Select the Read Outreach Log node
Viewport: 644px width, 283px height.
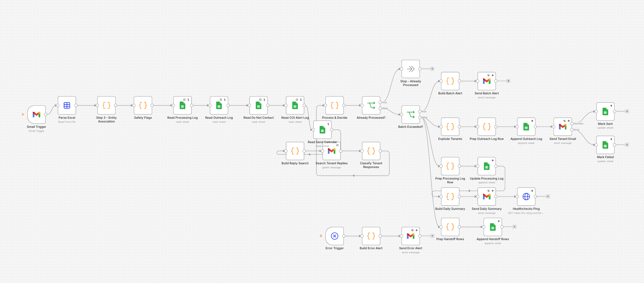click(x=219, y=105)
